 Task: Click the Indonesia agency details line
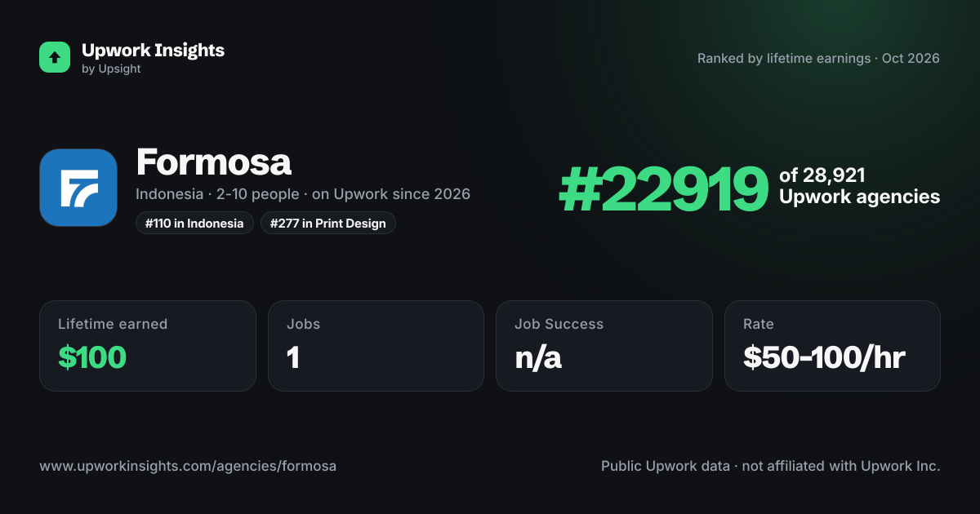[303, 194]
